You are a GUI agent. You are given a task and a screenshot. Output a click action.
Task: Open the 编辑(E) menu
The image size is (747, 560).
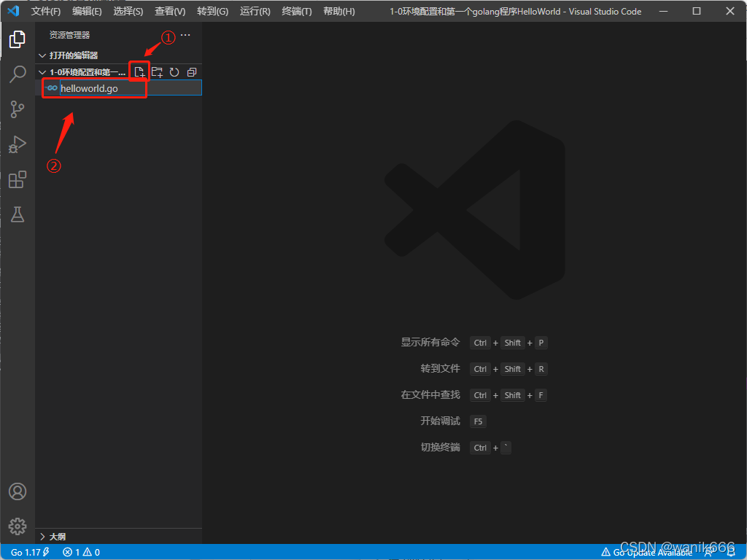click(87, 11)
